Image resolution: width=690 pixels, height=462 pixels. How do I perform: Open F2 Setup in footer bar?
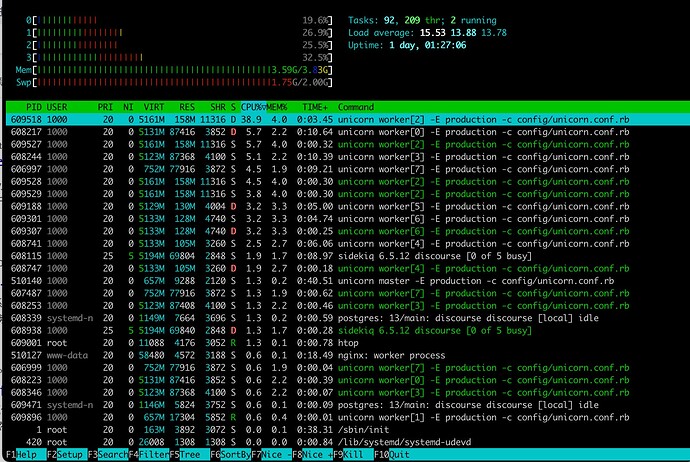coord(66,455)
